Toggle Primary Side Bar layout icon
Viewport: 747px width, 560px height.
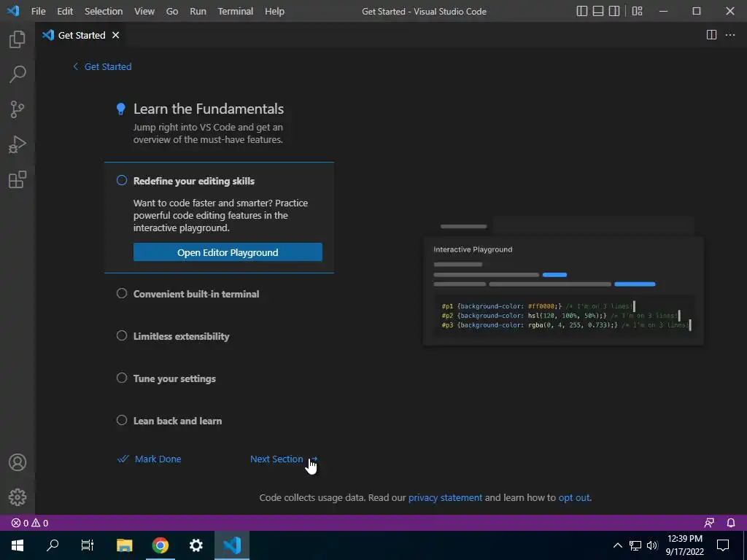[x=581, y=11]
